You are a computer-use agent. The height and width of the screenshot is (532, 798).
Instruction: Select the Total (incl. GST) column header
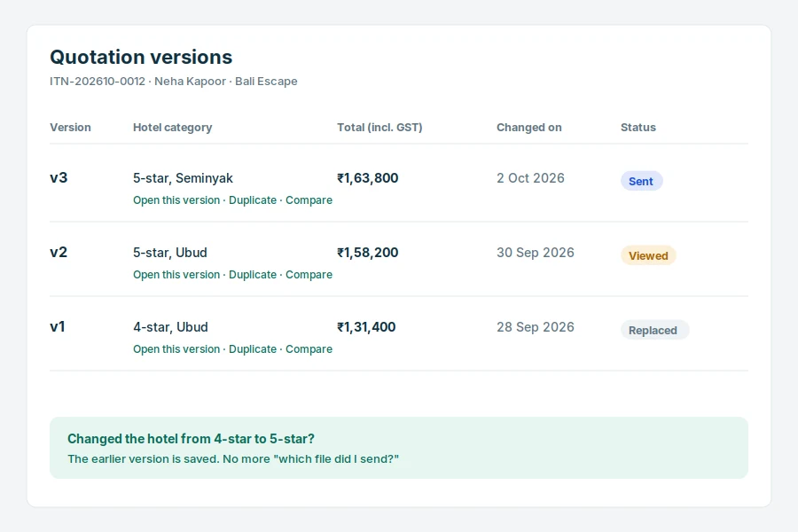click(379, 128)
